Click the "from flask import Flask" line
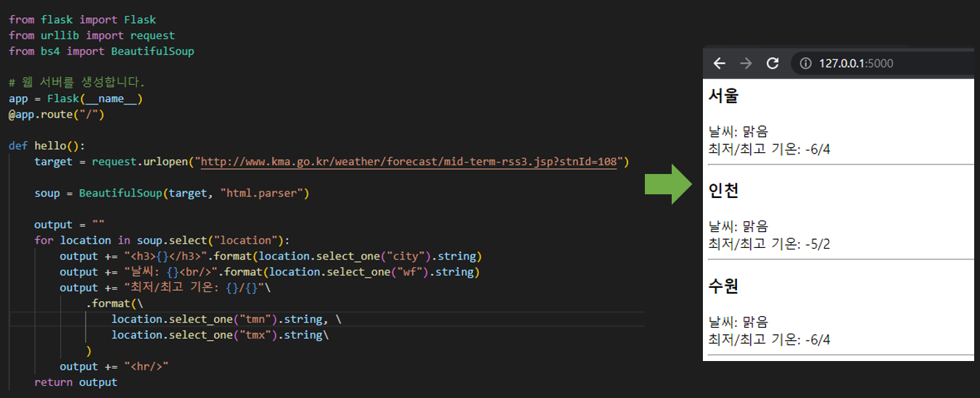This screenshot has width=980, height=398. [83, 20]
